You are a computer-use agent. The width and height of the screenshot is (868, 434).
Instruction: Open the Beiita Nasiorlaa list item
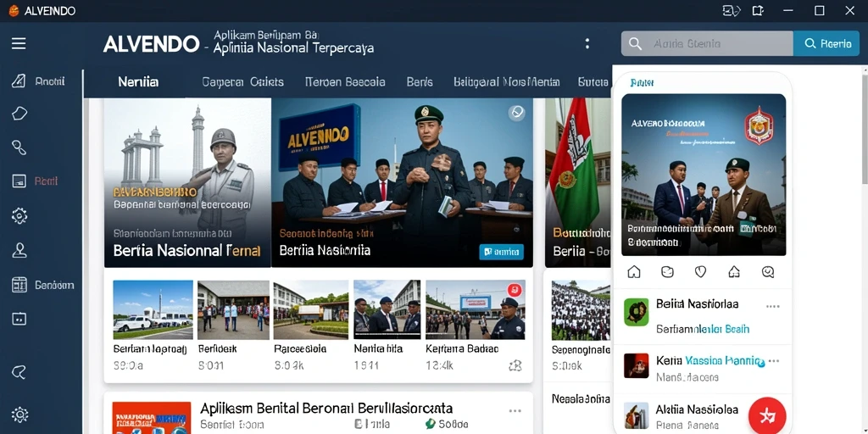coord(703,316)
